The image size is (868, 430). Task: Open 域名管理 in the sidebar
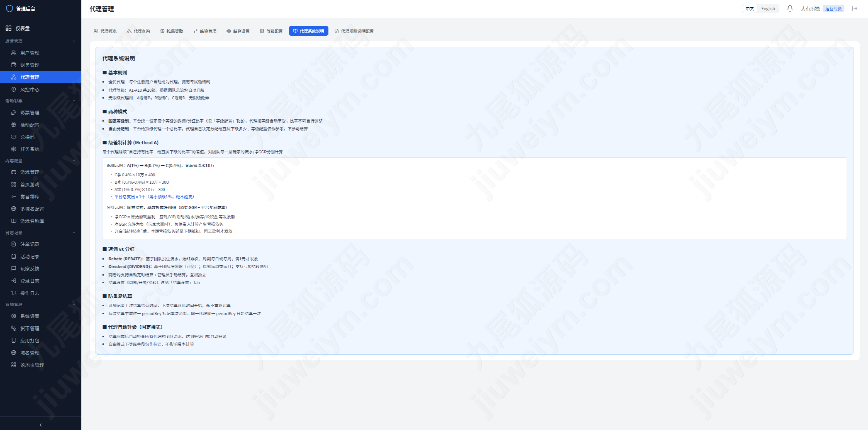pos(41,353)
